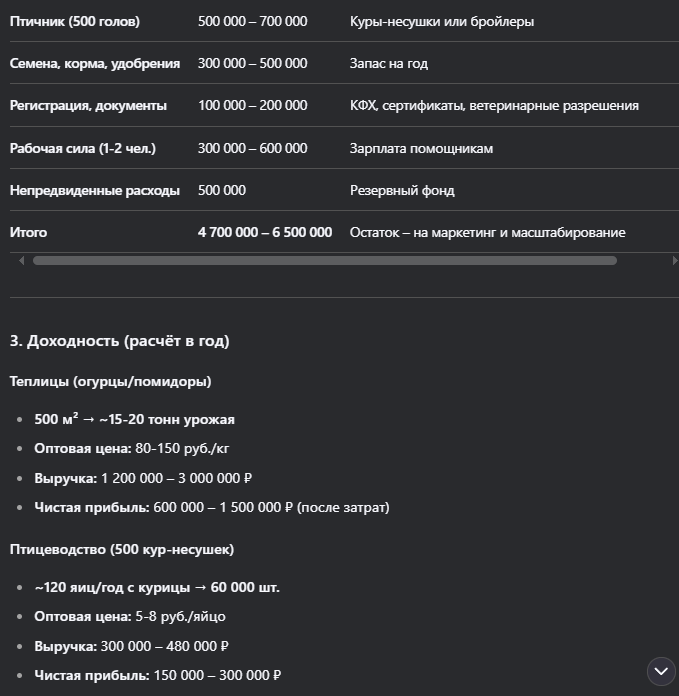Click the "500 м² → ~15-20 тонн урожая" bullet
Screen dimensions: 679x696
pyautogui.click(x=134, y=419)
